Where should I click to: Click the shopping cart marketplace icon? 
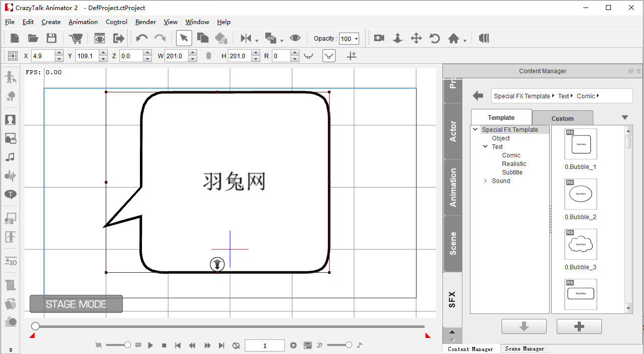click(76, 39)
